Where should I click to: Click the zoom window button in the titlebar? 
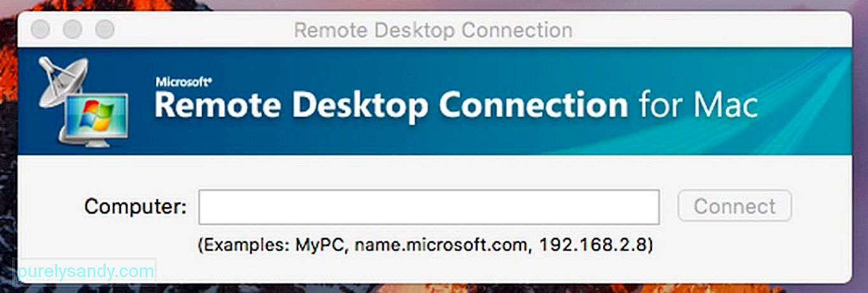105,29
